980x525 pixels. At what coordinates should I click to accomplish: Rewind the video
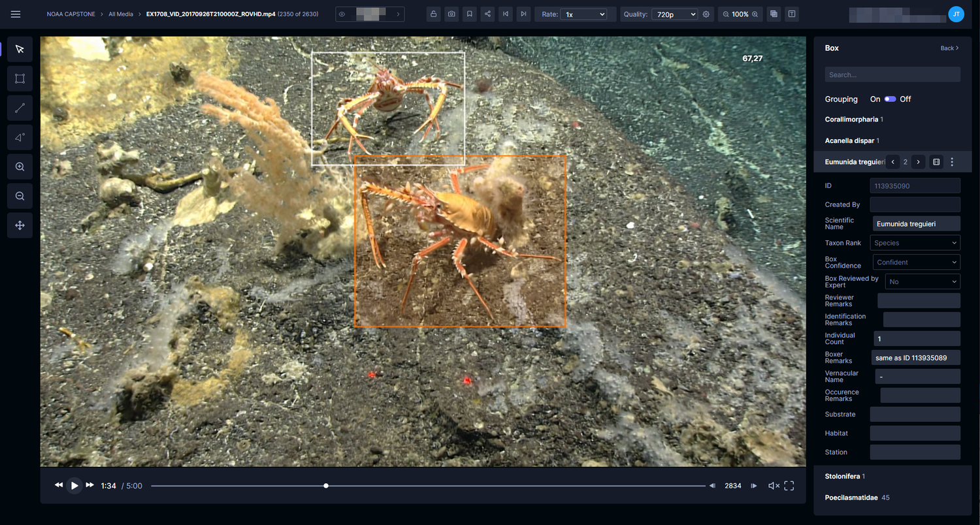[x=59, y=485]
